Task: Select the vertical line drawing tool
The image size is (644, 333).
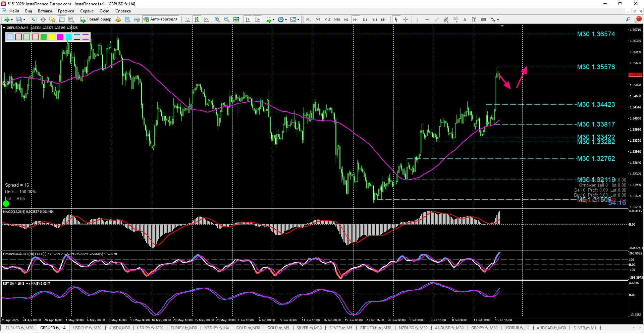Action: [x=418, y=19]
